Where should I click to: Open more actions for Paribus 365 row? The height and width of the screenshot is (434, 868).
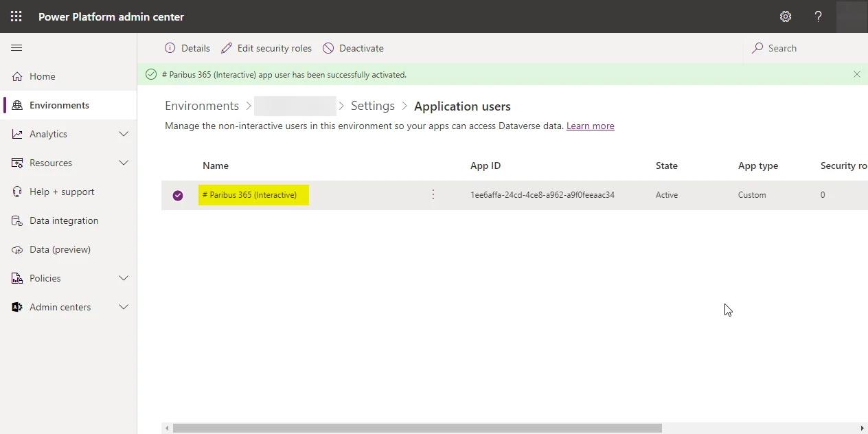point(433,195)
